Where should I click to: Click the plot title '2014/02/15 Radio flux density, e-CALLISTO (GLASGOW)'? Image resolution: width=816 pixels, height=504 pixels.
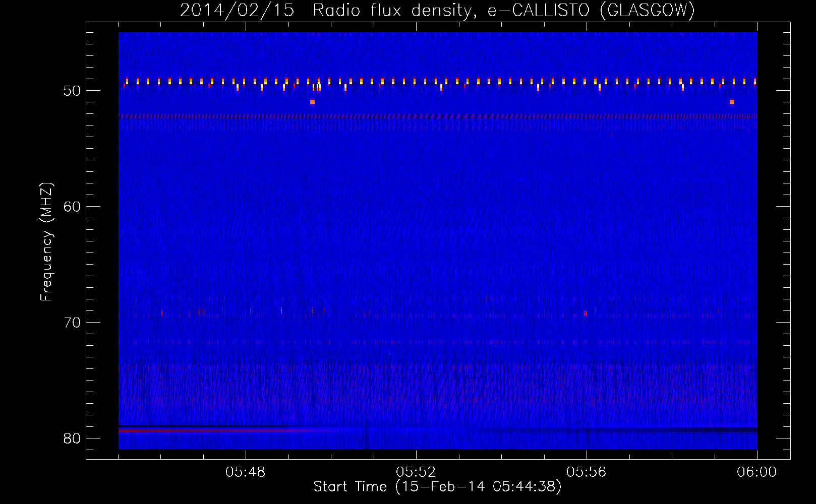437,10
